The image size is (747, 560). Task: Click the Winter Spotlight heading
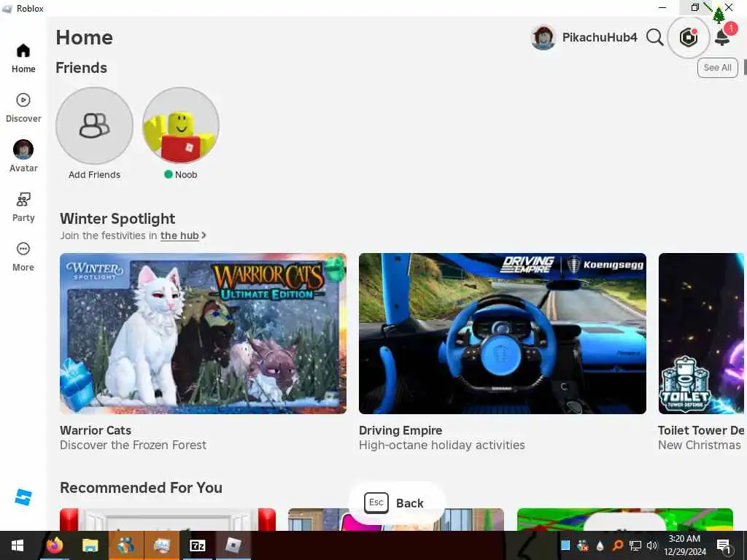(117, 219)
